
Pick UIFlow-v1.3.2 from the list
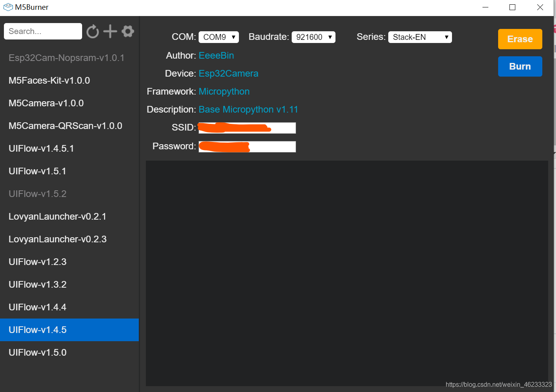click(70, 285)
